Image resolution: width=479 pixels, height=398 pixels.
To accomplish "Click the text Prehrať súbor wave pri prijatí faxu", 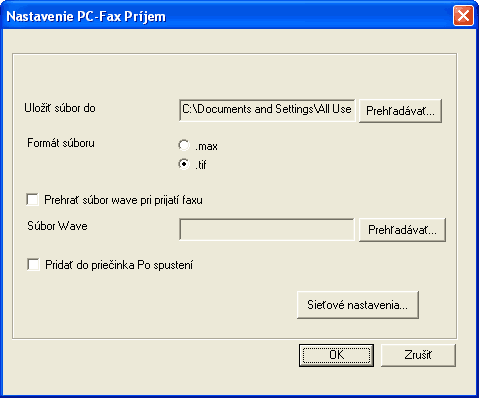I will click(x=123, y=200).
